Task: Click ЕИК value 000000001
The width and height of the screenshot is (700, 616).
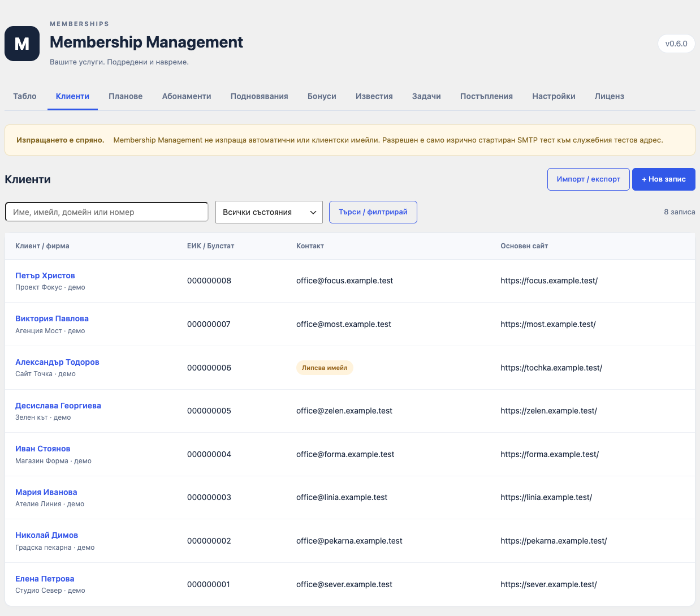Action: [x=209, y=584]
